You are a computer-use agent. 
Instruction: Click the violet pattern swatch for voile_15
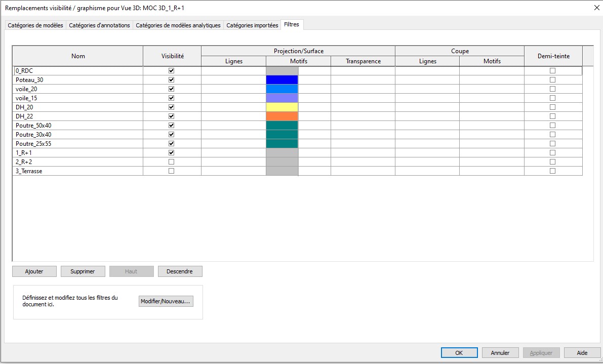coord(282,98)
